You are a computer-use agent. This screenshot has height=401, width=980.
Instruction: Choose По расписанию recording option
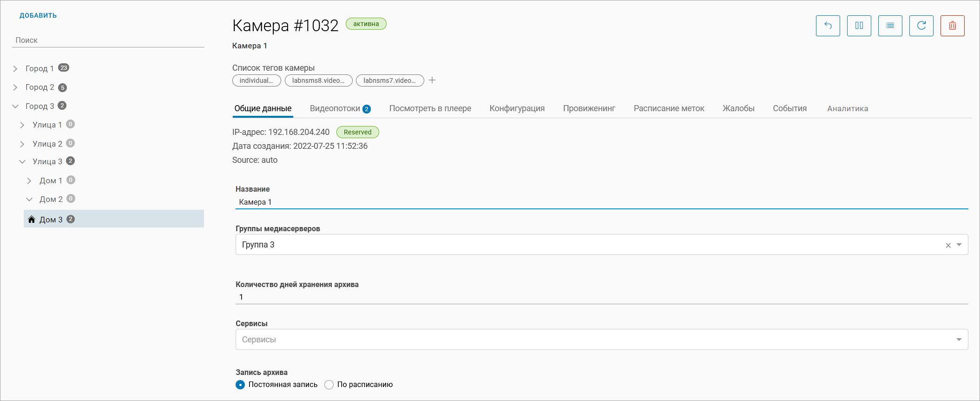tap(329, 385)
